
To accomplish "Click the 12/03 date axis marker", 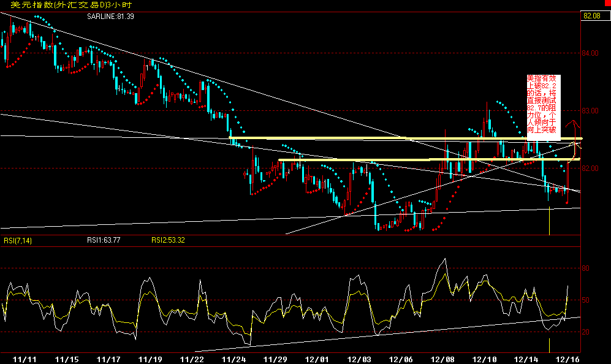I will [359, 359].
